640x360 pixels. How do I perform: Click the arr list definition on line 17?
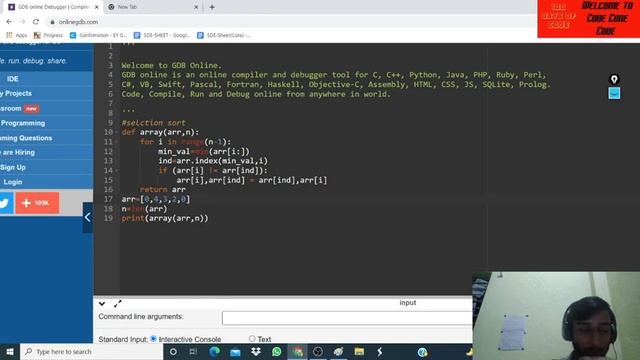(156, 199)
